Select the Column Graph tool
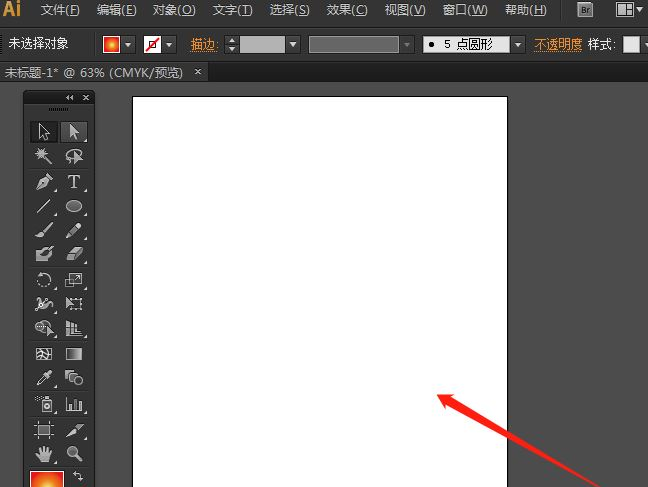The width and height of the screenshot is (648, 487). (74, 404)
